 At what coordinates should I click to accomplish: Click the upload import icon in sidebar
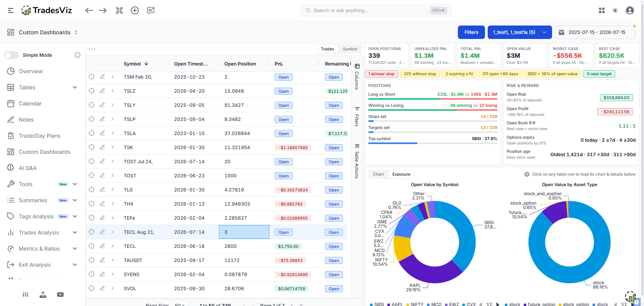pyautogui.click(x=43, y=295)
